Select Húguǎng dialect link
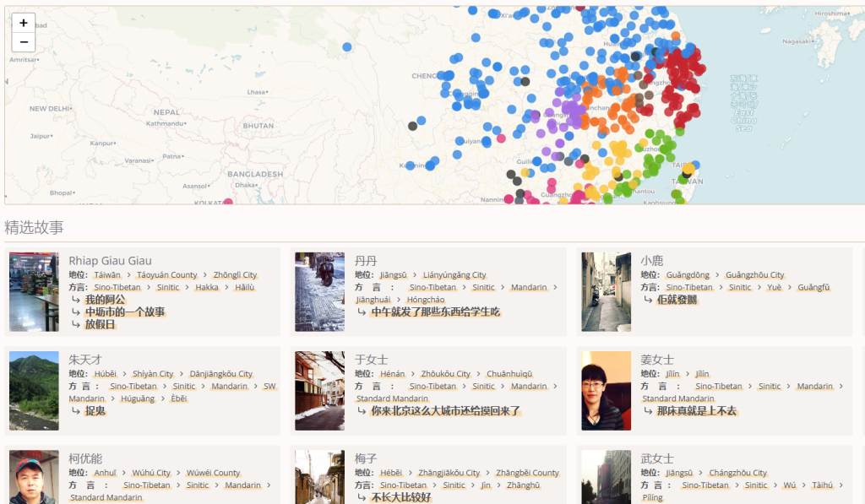Image resolution: width=865 pixels, height=504 pixels. 138,398
